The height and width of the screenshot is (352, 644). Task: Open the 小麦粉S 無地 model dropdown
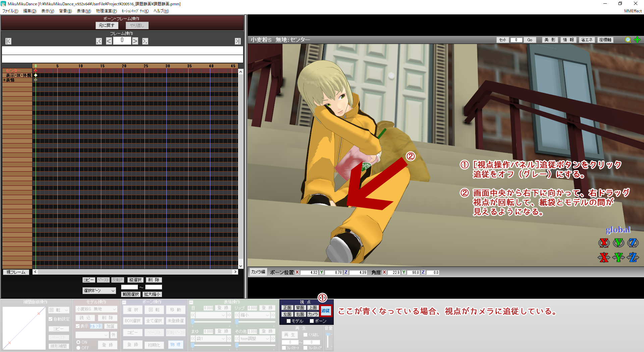pyautogui.click(x=96, y=309)
